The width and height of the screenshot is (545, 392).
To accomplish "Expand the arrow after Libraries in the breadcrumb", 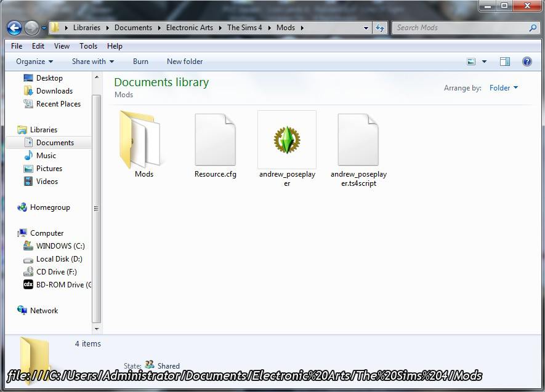I will (x=107, y=28).
